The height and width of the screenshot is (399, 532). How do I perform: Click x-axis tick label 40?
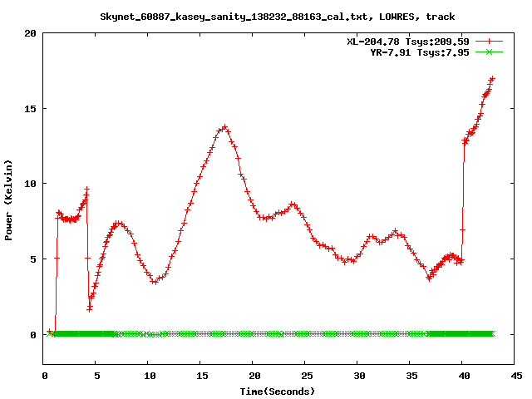pos(464,376)
